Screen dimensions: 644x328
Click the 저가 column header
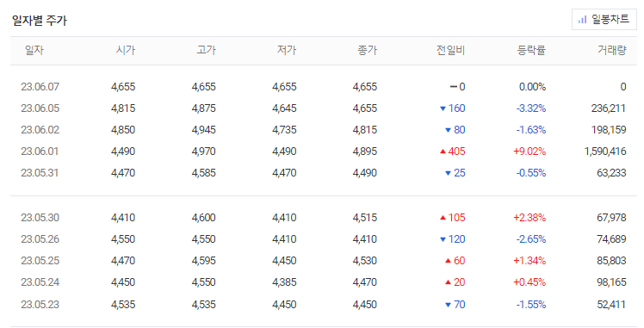point(287,51)
